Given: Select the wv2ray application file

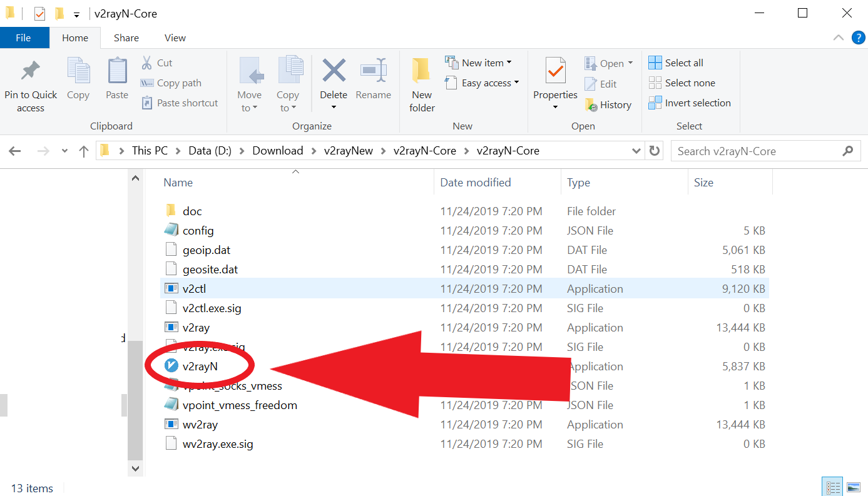Looking at the screenshot, I should [200, 425].
